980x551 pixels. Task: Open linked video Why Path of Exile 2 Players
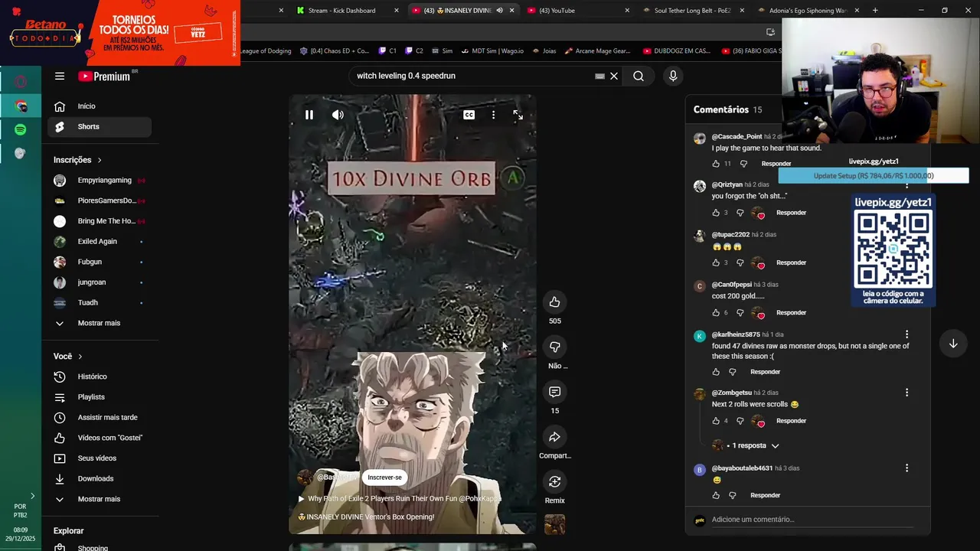[399, 498]
